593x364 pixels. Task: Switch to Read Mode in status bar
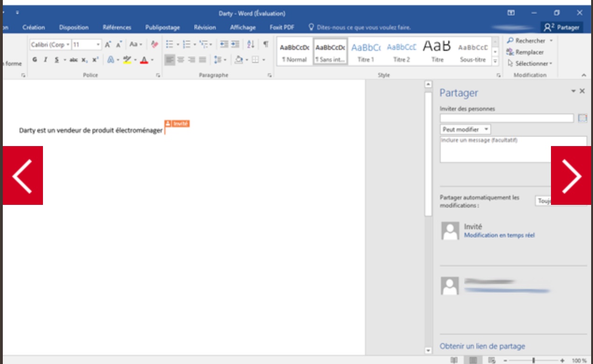coord(454,360)
